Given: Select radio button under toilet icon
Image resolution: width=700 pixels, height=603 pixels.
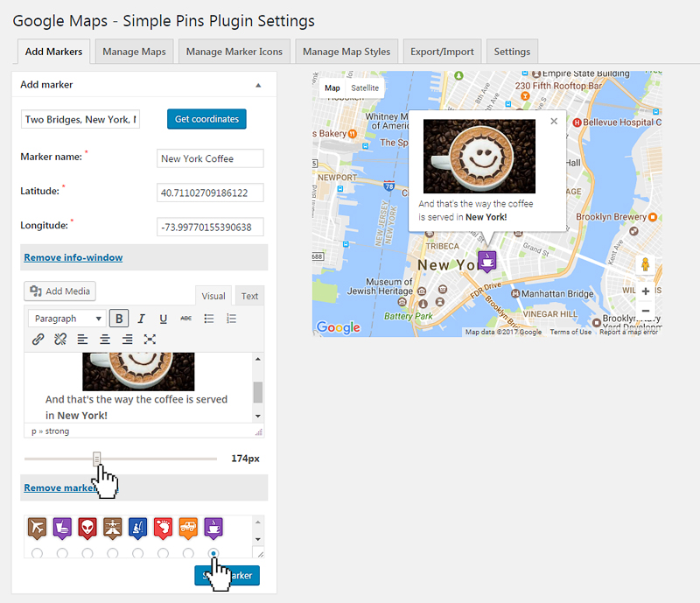Looking at the screenshot, I should point(62,553).
